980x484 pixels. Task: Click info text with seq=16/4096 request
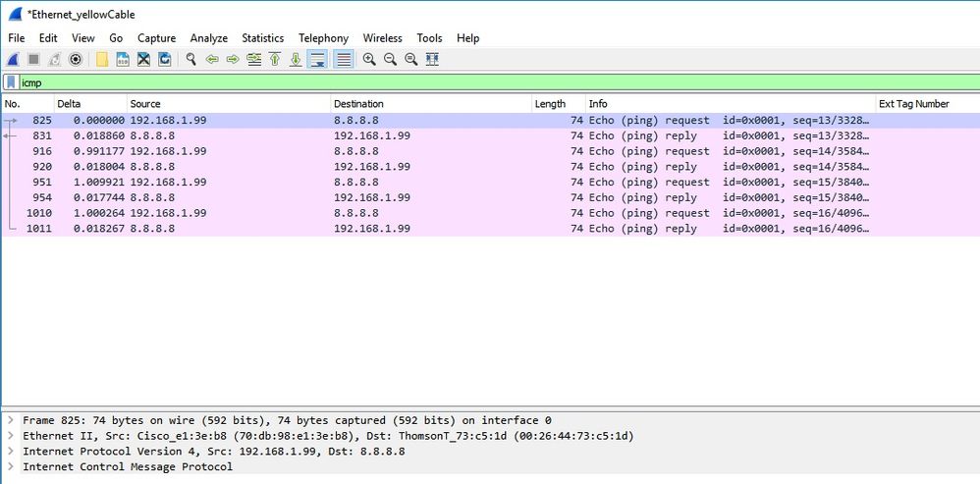[x=729, y=213]
